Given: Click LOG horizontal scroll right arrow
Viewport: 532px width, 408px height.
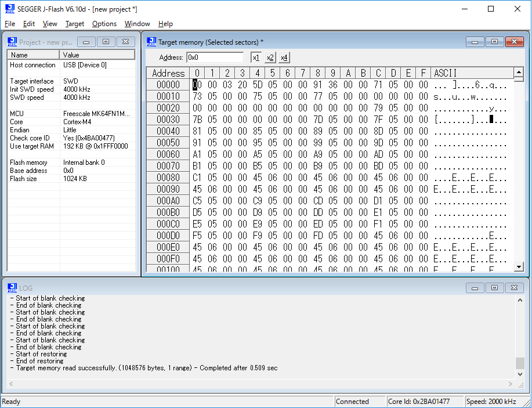Looking at the screenshot, I should point(511,384).
